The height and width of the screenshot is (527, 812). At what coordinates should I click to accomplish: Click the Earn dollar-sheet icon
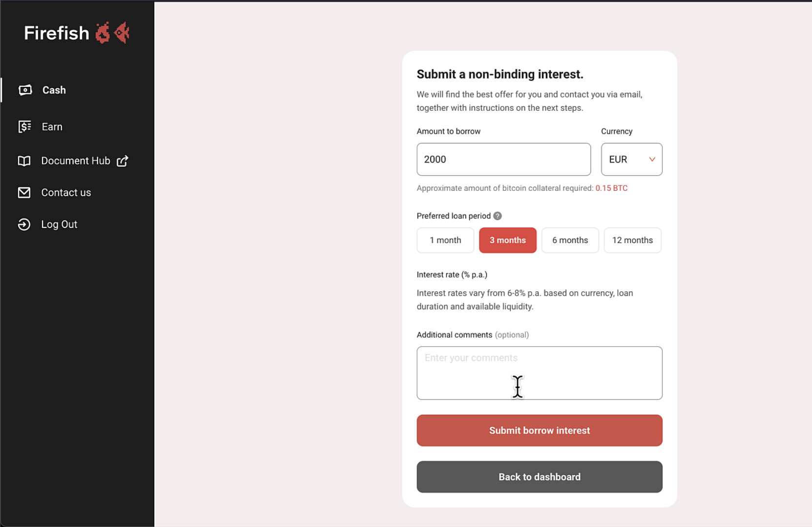pyautogui.click(x=24, y=127)
